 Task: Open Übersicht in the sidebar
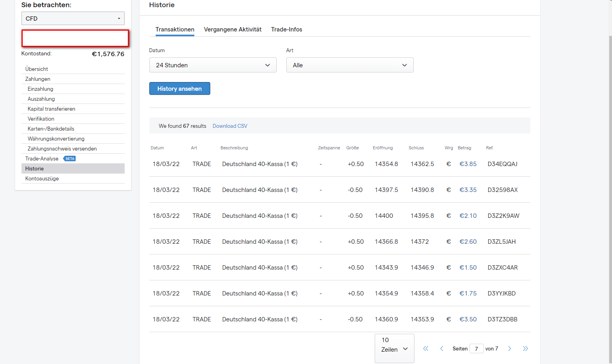pos(37,69)
